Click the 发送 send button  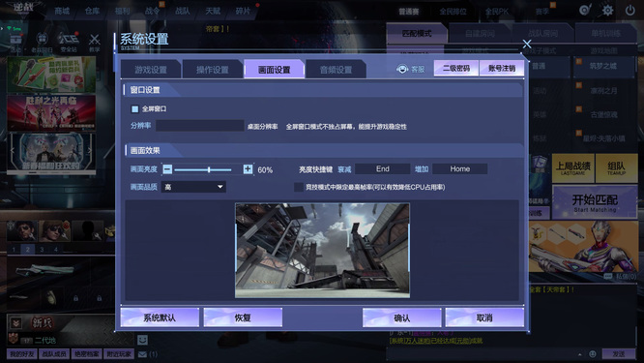pos(619,353)
